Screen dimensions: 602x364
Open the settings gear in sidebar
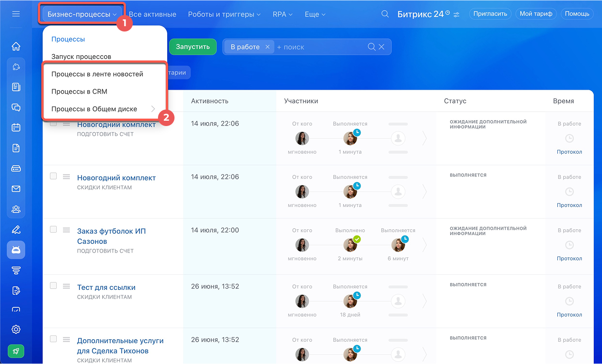click(16, 330)
